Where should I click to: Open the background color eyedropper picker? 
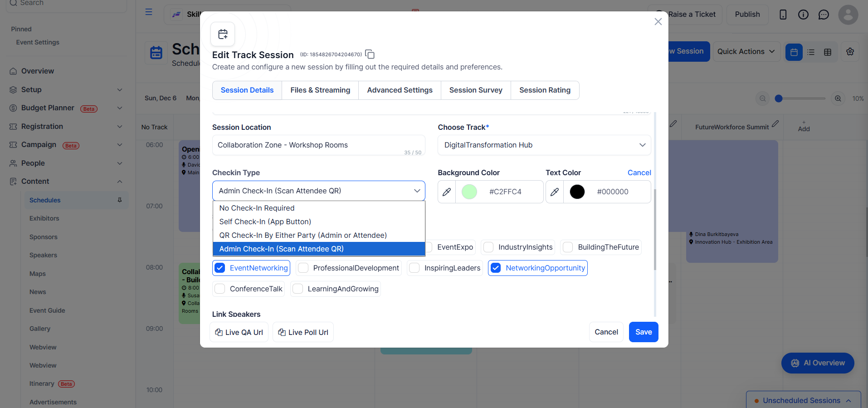pyautogui.click(x=447, y=192)
